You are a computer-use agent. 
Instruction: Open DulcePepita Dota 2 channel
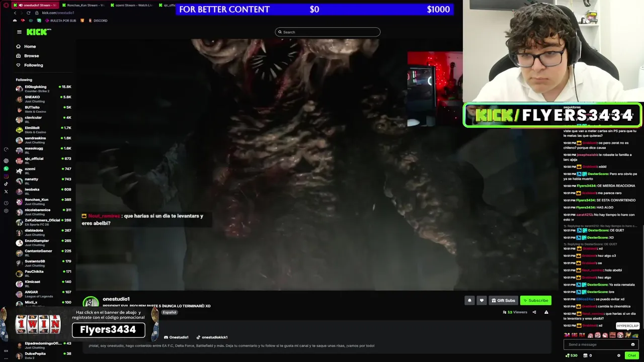43,355
